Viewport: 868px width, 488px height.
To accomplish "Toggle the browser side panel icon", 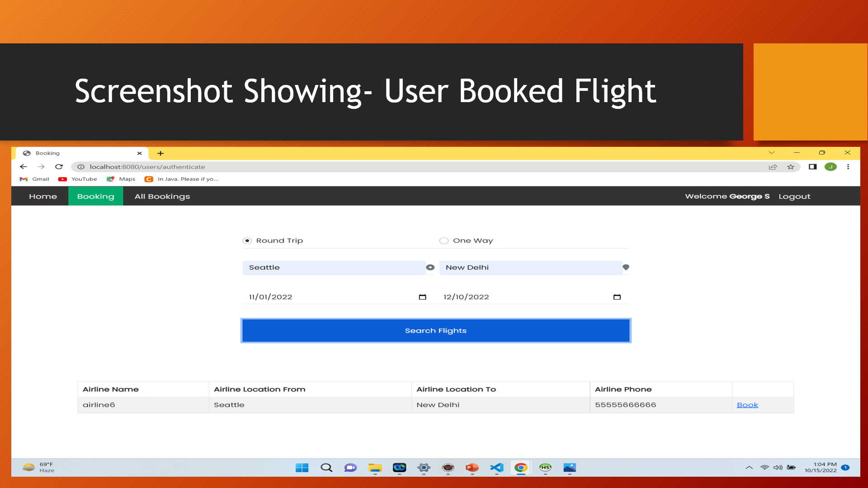I will coord(812,167).
